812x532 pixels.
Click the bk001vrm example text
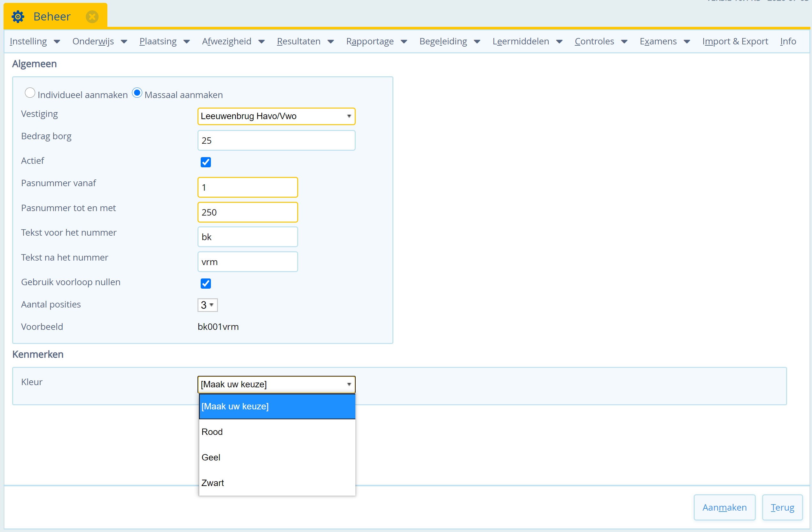(x=218, y=327)
